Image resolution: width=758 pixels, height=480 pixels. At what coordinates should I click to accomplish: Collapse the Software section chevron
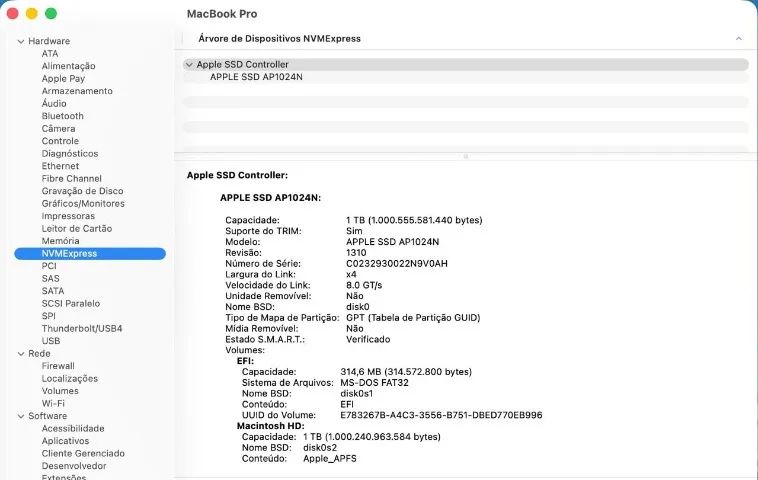tap(21, 416)
